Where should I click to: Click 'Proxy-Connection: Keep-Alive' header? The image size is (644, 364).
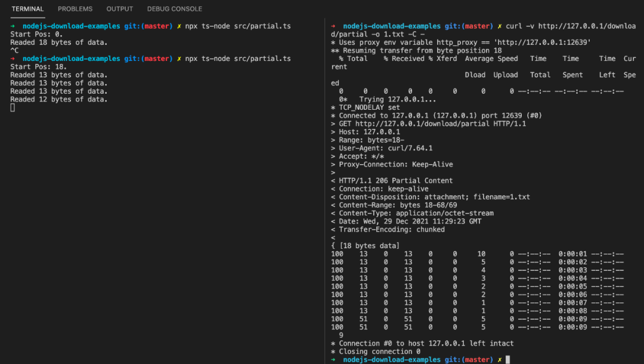[x=392, y=164]
